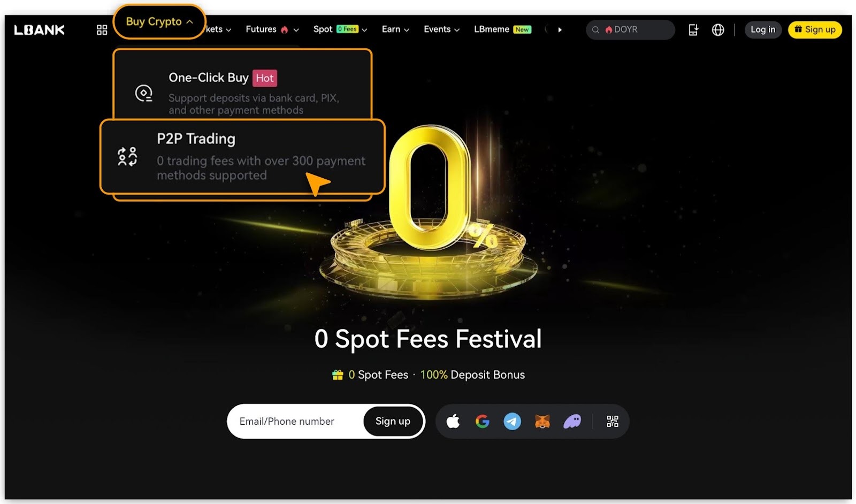Sign up with Apple icon
This screenshot has height=504, width=856.
click(453, 422)
